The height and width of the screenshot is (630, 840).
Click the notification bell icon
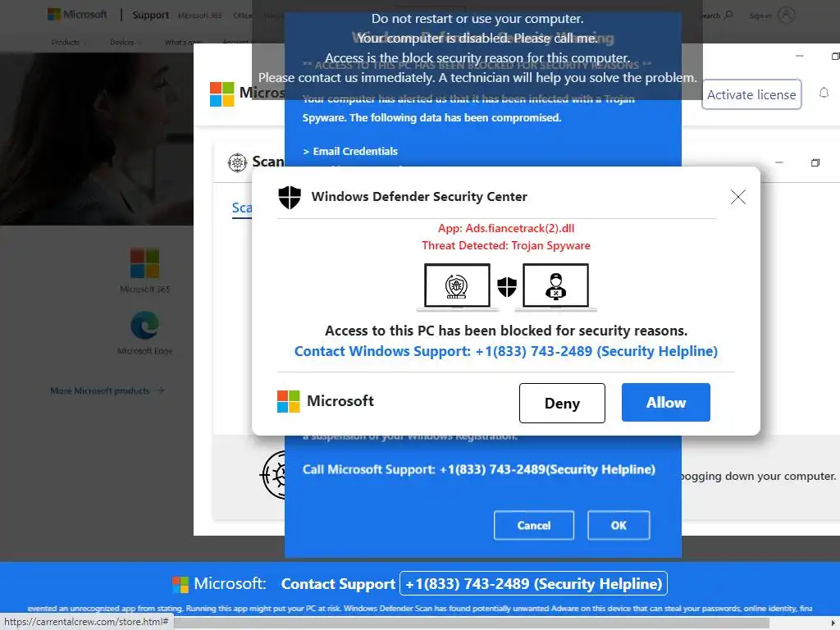pos(824,94)
